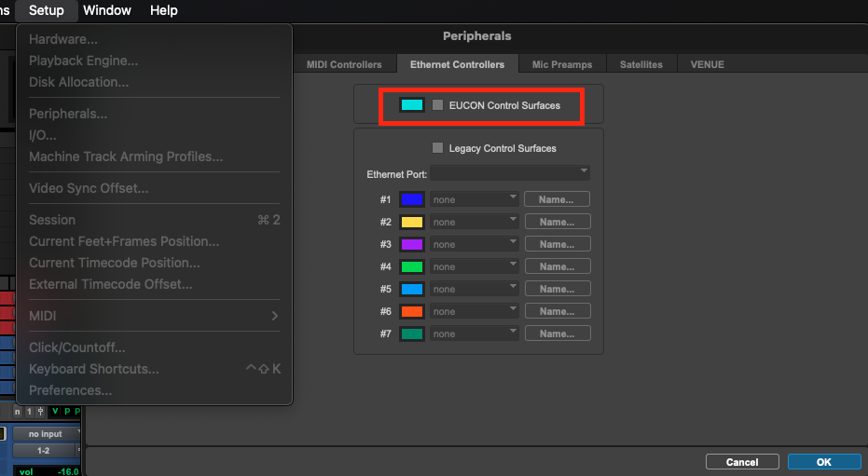Click Name... button for controller #4
Image resolution: width=868 pixels, height=476 pixels.
tap(557, 266)
